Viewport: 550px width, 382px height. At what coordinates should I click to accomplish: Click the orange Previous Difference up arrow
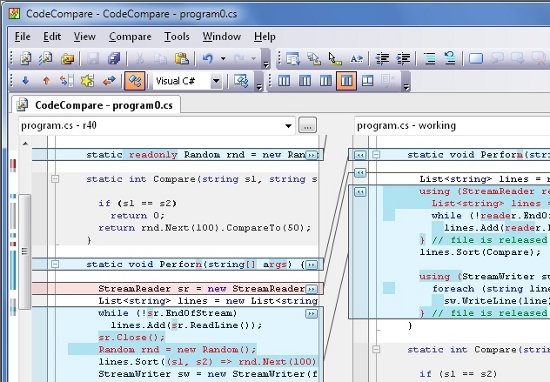[46, 81]
